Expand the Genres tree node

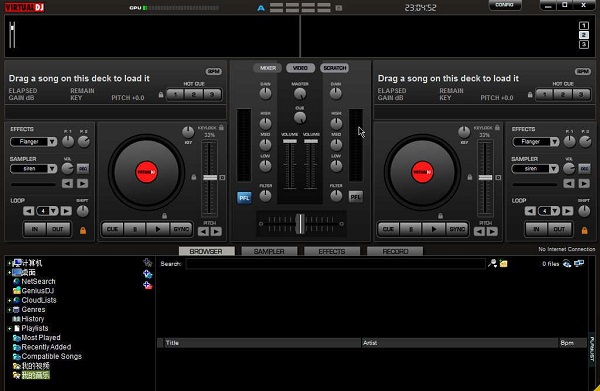(x=9, y=310)
